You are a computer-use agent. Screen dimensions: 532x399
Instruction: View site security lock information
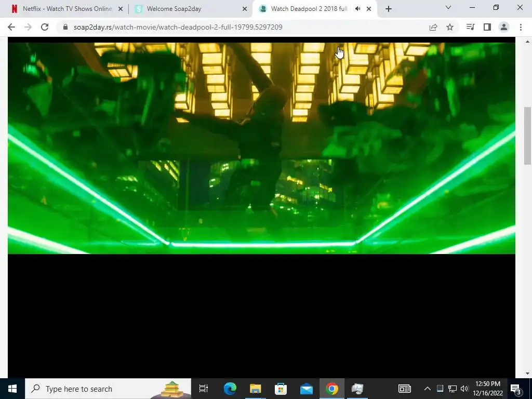[65, 27]
